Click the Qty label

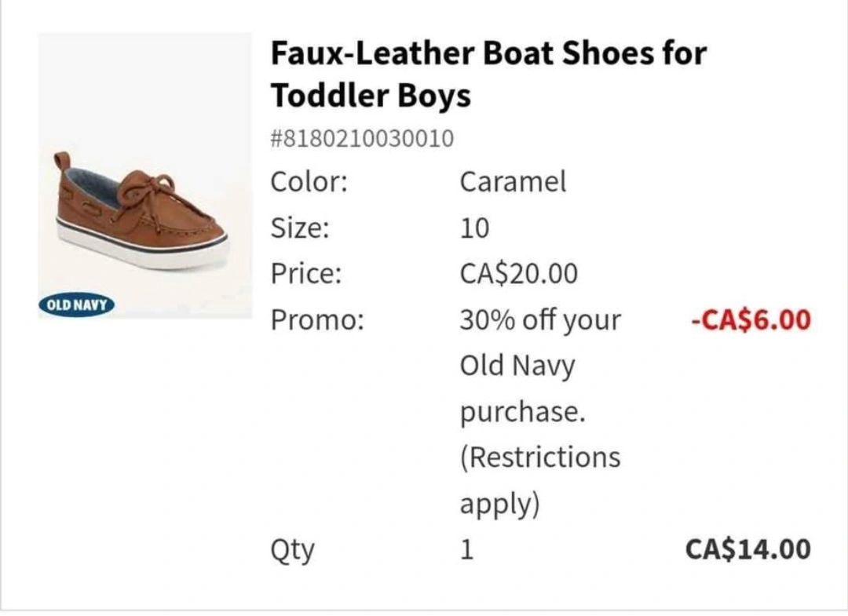point(291,549)
